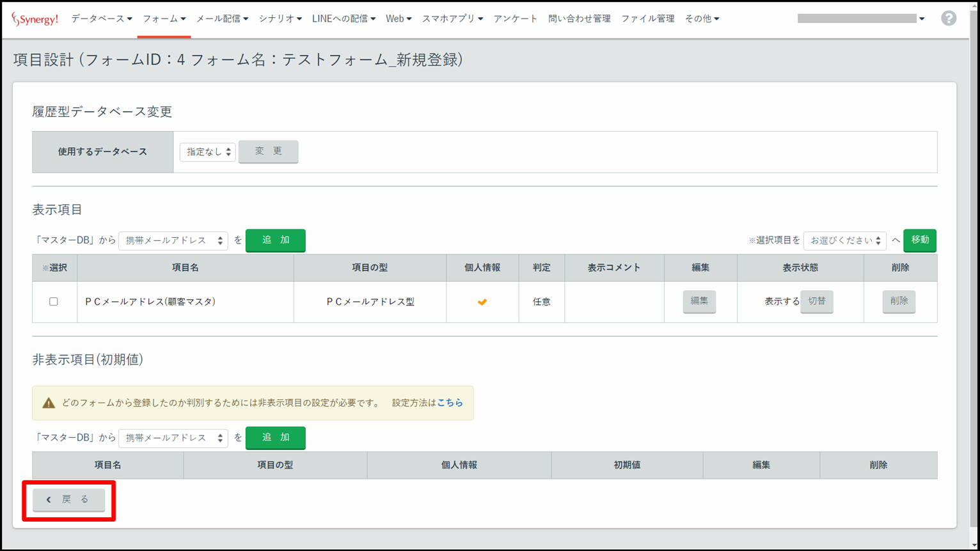The image size is (980, 551).
Task: Open the フォーム menu
Action: click(164, 19)
